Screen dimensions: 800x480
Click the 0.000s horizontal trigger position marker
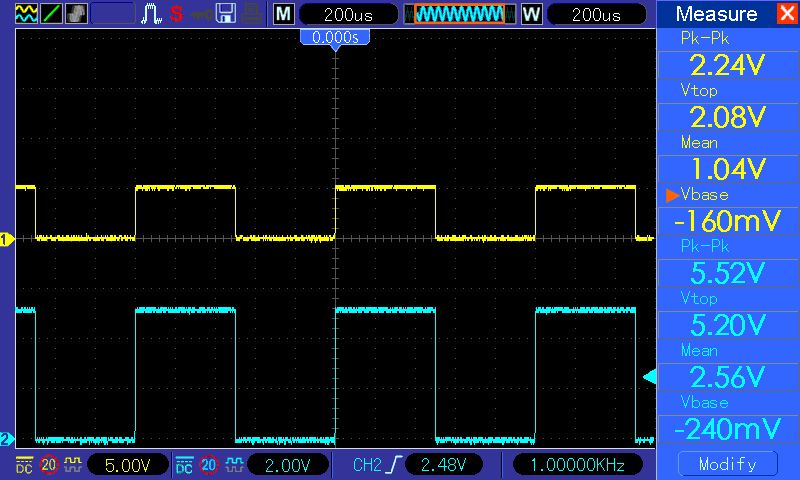335,36
